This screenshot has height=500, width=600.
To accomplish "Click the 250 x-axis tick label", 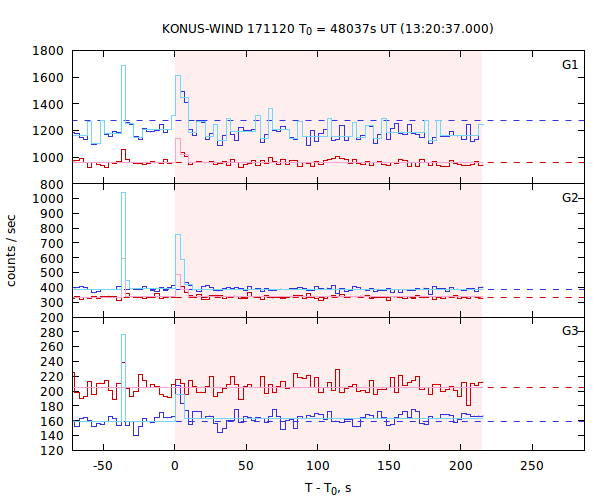I will tap(532, 466).
